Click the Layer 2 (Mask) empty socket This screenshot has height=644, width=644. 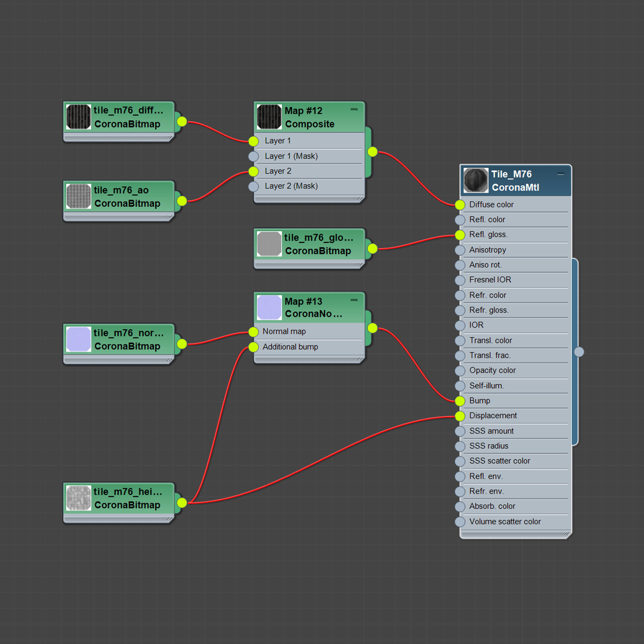[253, 186]
